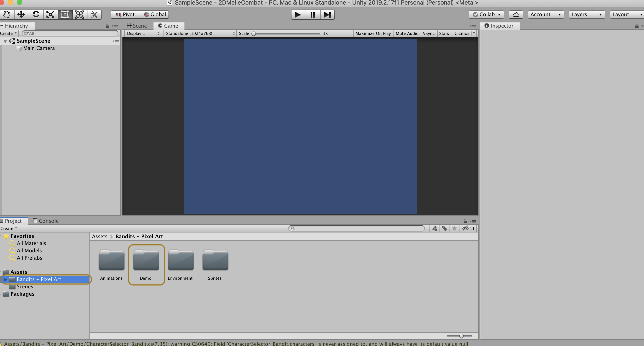Toggle Mute Audio in Game view
Image resolution: width=644 pixels, height=346 pixels.
tap(407, 33)
